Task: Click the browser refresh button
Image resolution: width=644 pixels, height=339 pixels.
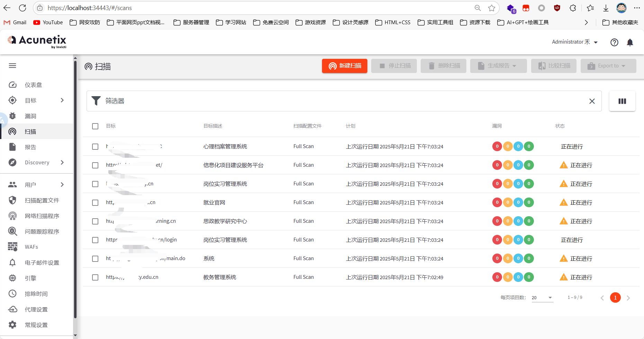Action: tap(23, 8)
